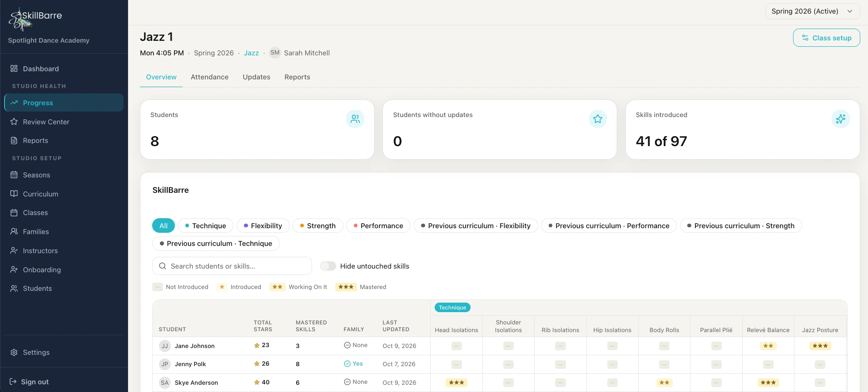
Task: Open the Spring 2026 (Active) season dropdown
Action: tap(813, 11)
